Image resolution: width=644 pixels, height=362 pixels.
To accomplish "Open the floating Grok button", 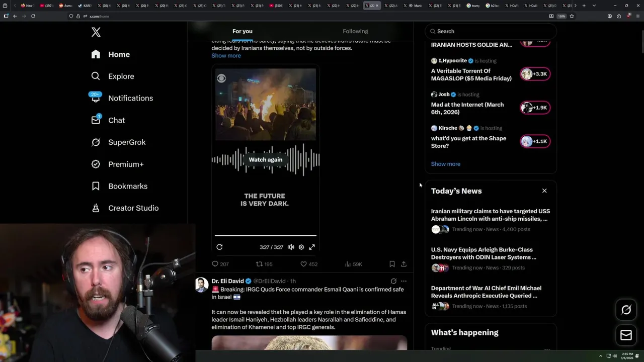I will pos(626,310).
